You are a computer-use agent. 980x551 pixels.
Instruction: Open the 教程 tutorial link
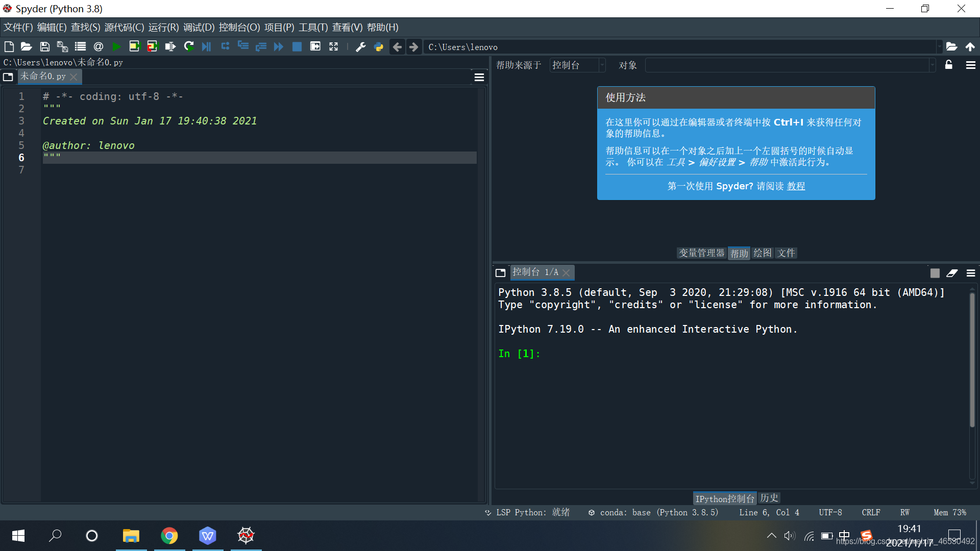(796, 186)
